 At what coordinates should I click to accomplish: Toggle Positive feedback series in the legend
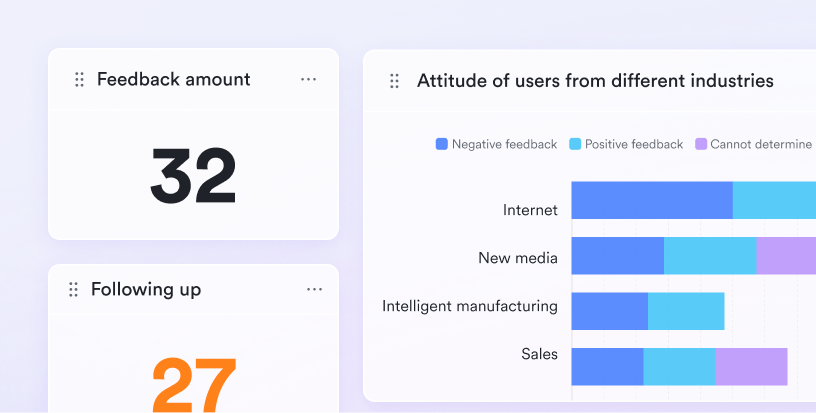coord(626,144)
